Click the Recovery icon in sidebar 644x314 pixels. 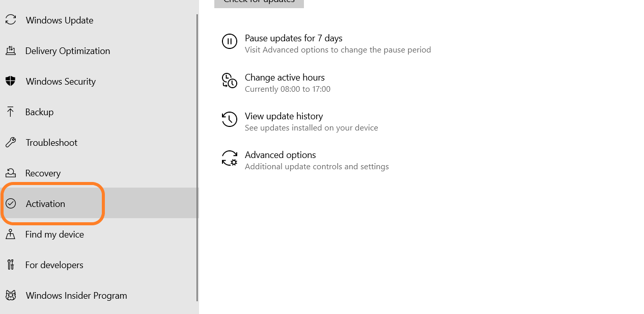10,173
